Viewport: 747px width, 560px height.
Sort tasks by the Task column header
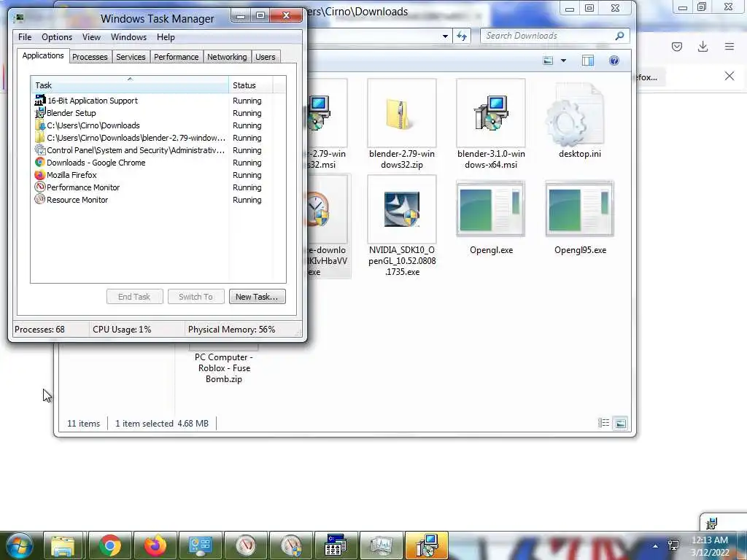pos(130,85)
